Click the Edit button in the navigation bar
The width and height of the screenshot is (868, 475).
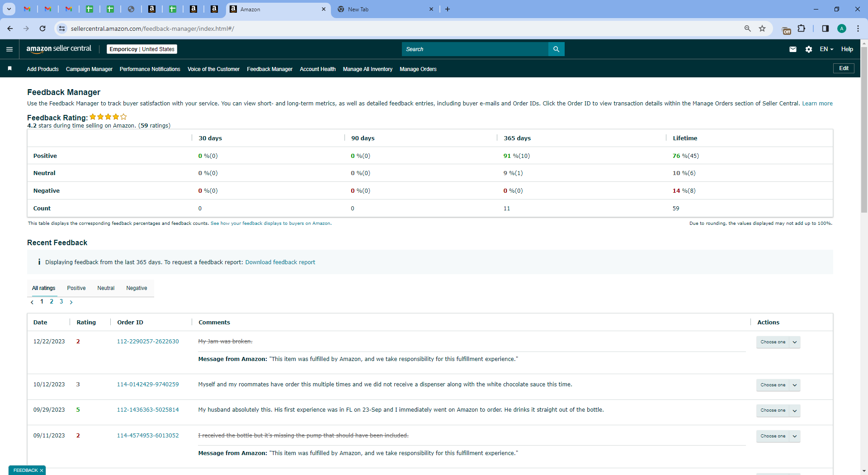pos(844,68)
